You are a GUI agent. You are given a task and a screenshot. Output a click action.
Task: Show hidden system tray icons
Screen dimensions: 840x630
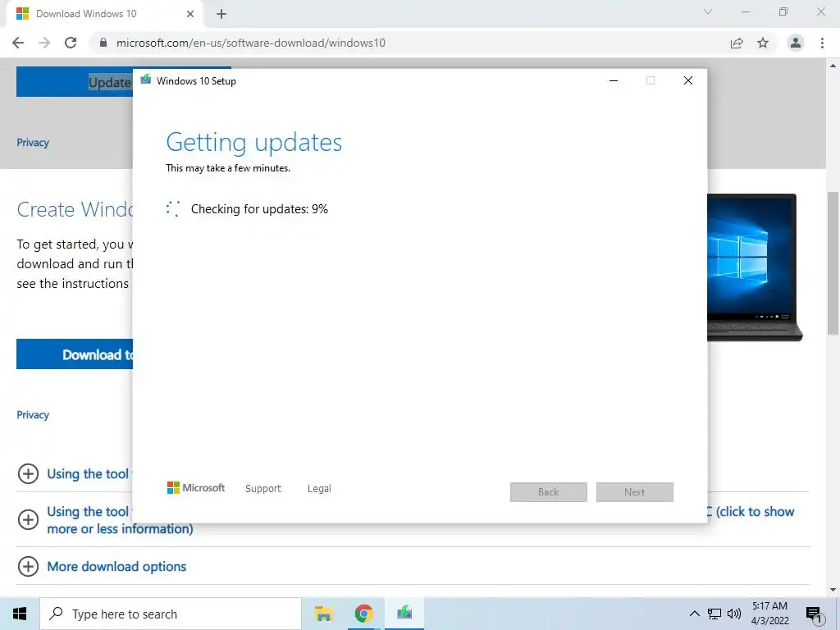694,614
